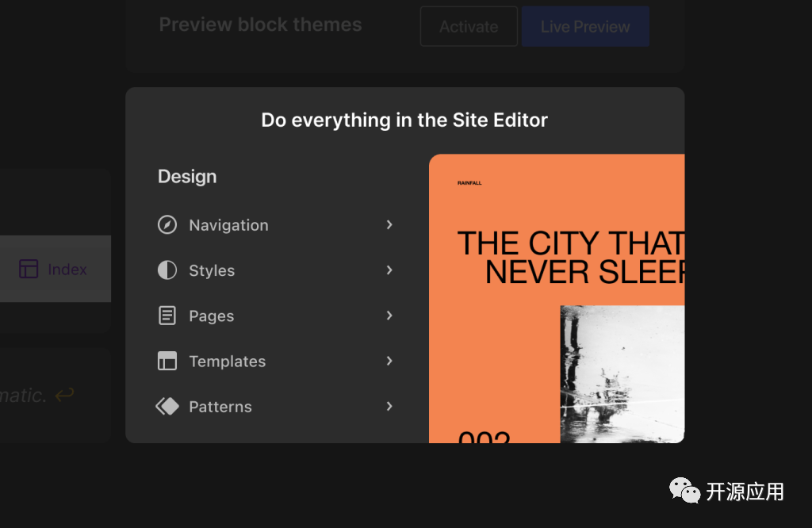Click the layout icon beside Templates
This screenshot has height=528, width=812.
click(x=167, y=362)
